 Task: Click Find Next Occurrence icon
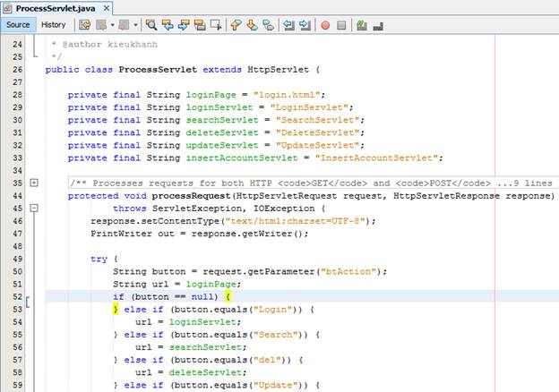[184, 25]
